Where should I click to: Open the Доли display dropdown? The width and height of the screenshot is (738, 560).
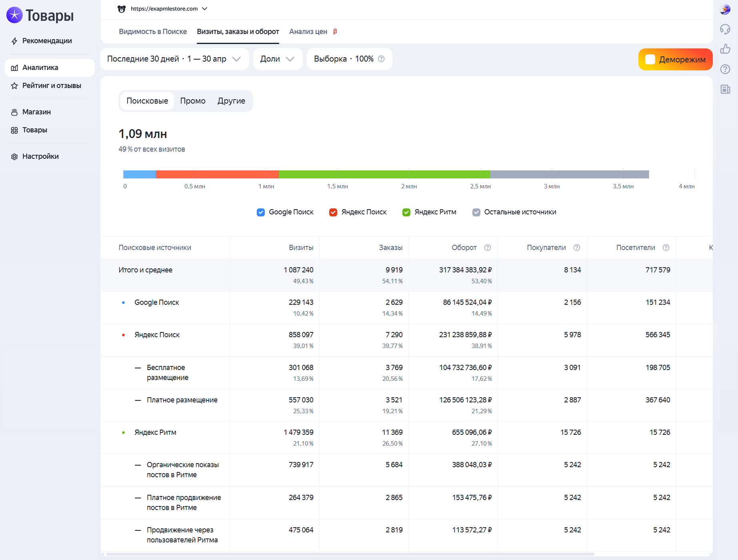[x=278, y=59]
